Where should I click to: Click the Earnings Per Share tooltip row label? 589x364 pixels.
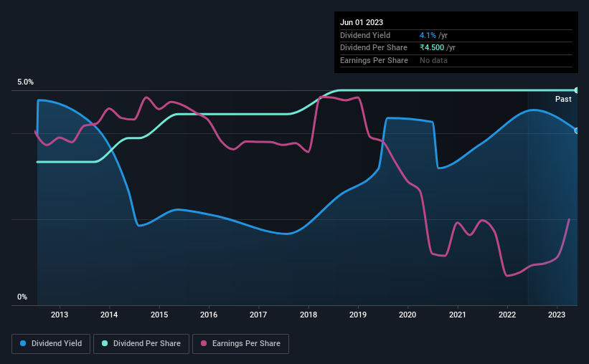[x=374, y=60]
